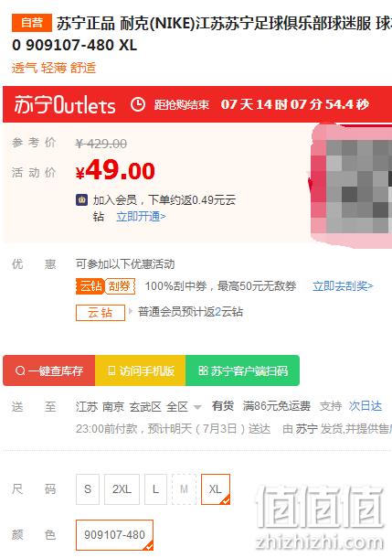Click the 立即开通 membership link
Viewport: 392px width, 558px height.
point(141,217)
